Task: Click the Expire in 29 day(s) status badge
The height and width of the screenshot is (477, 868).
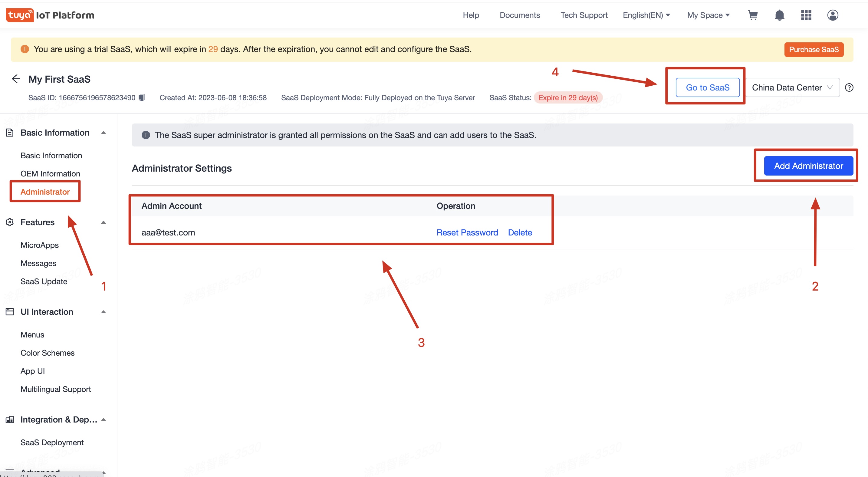Action: point(568,98)
